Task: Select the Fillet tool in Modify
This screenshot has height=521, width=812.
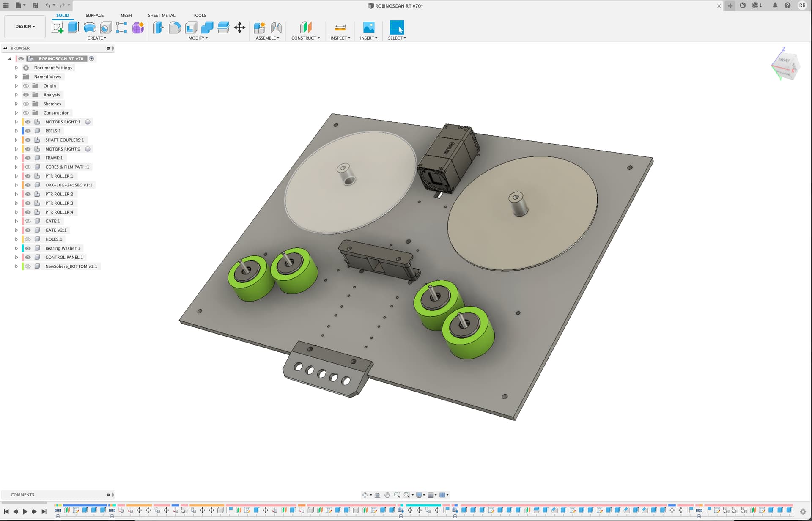Action: (175, 27)
